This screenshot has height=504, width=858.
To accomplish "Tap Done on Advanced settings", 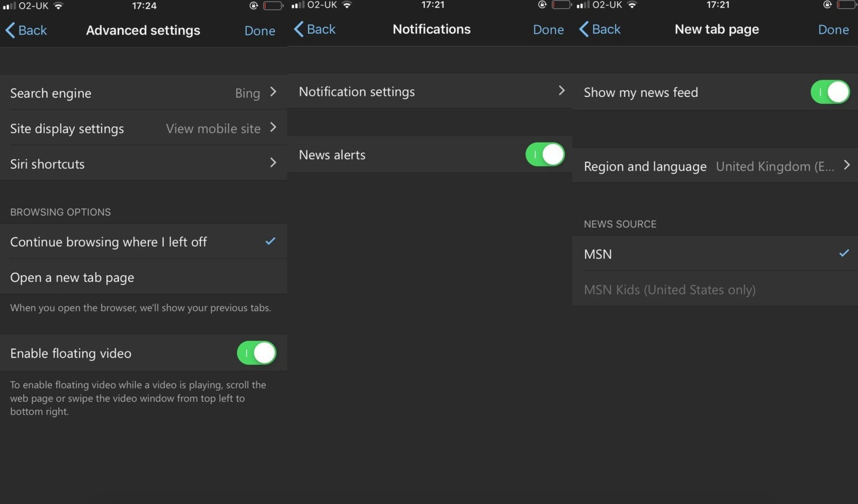I will (260, 31).
